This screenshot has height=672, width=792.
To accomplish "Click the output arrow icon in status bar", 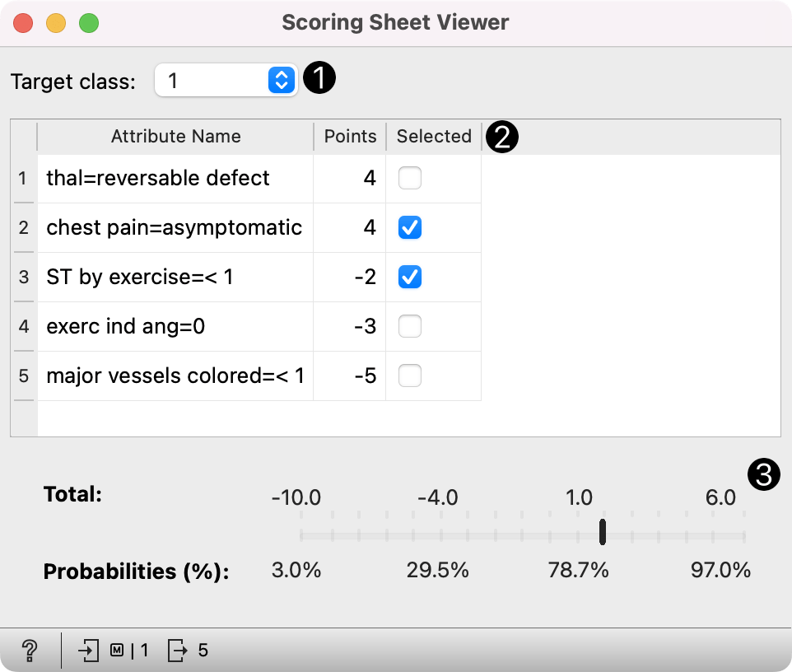I will tap(177, 651).
